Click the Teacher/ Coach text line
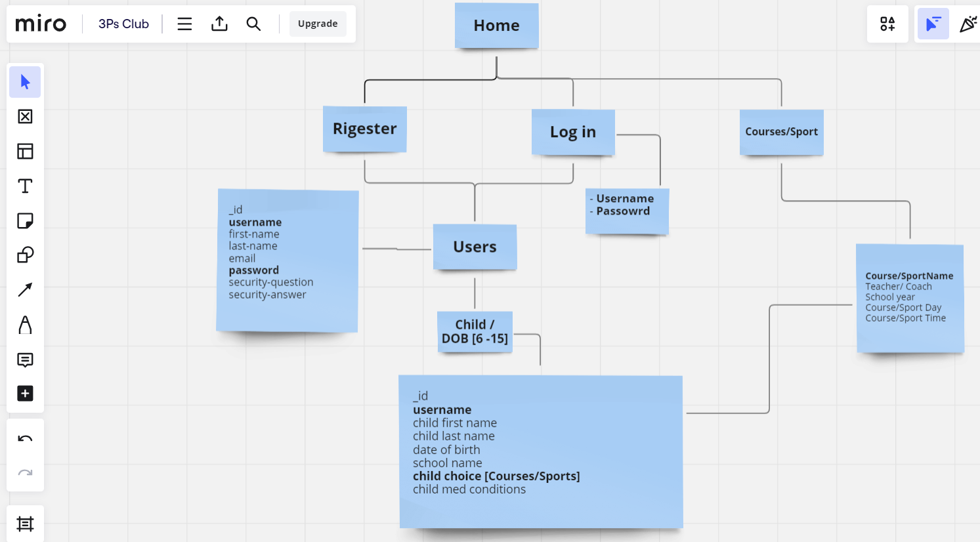The width and height of the screenshot is (980, 542). click(x=899, y=287)
